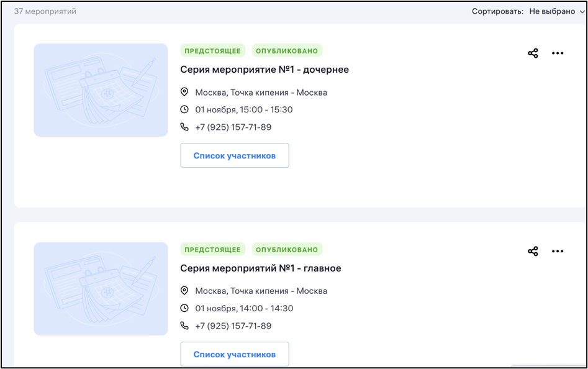Click clock icon beside 14:00 - 14:30
The width and height of the screenshot is (588, 369).
184,308
